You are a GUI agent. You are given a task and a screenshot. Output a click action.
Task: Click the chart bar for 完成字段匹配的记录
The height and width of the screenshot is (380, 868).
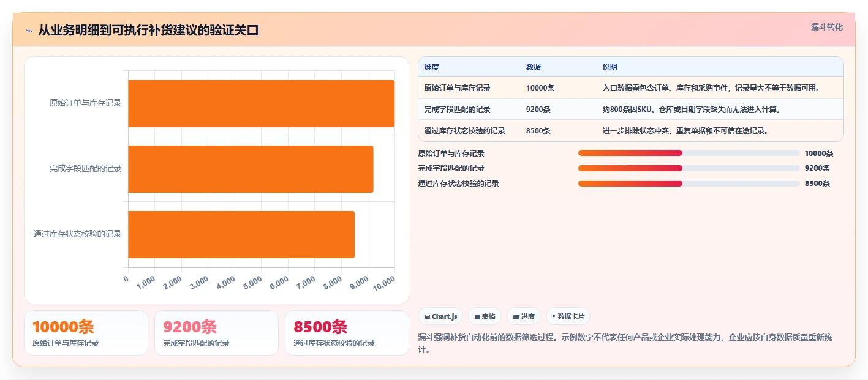[251, 169]
